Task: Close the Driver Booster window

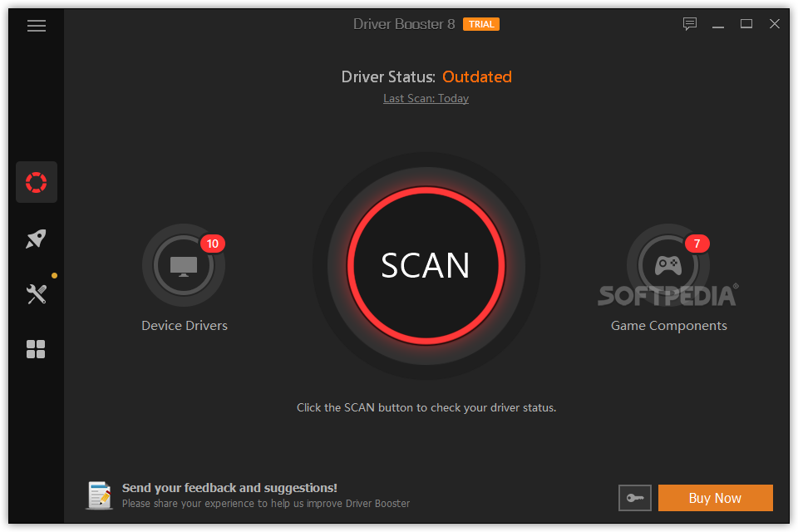Action: click(774, 24)
